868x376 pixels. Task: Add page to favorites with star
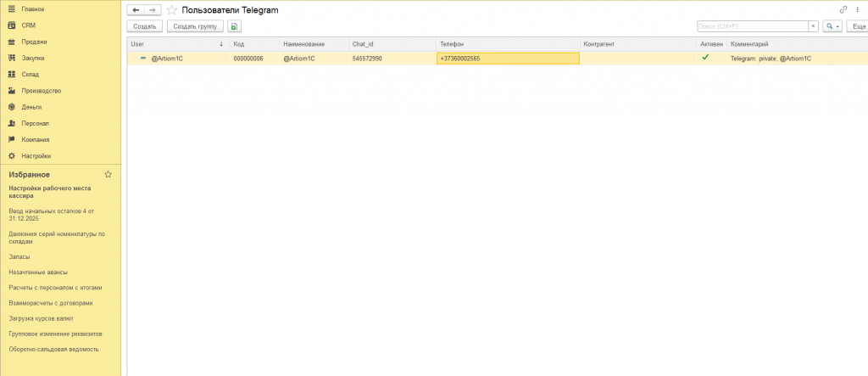pyautogui.click(x=171, y=10)
